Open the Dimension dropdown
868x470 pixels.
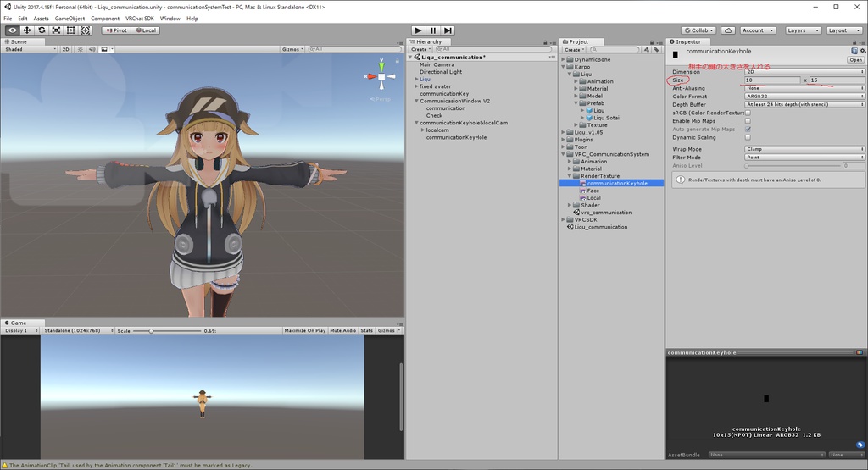click(x=804, y=72)
